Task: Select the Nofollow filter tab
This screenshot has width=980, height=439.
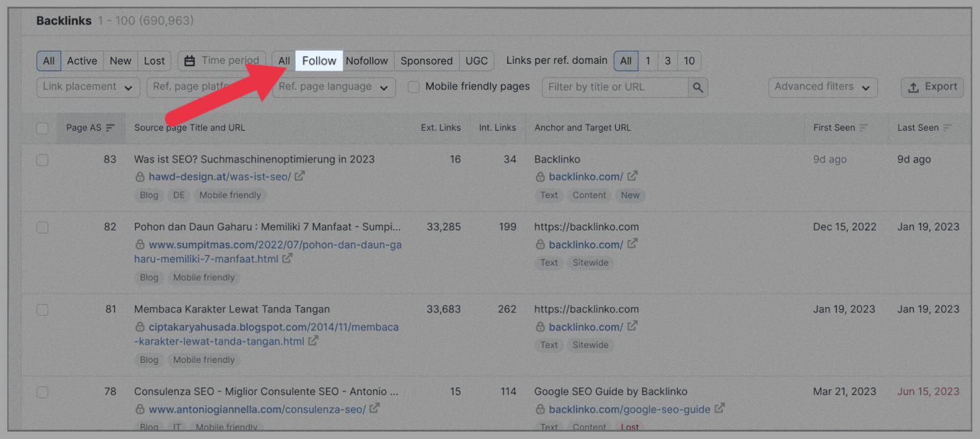Action: (x=367, y=61)
